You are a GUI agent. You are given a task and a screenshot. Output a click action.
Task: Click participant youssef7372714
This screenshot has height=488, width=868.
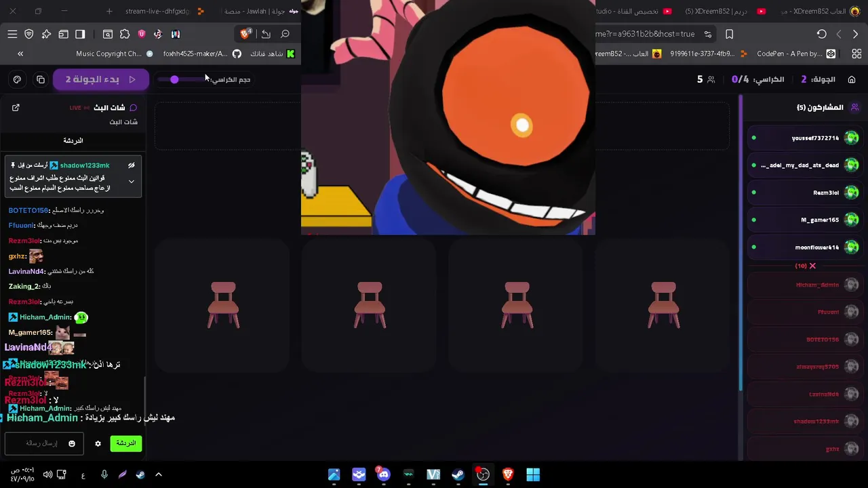tap(804, 138)
